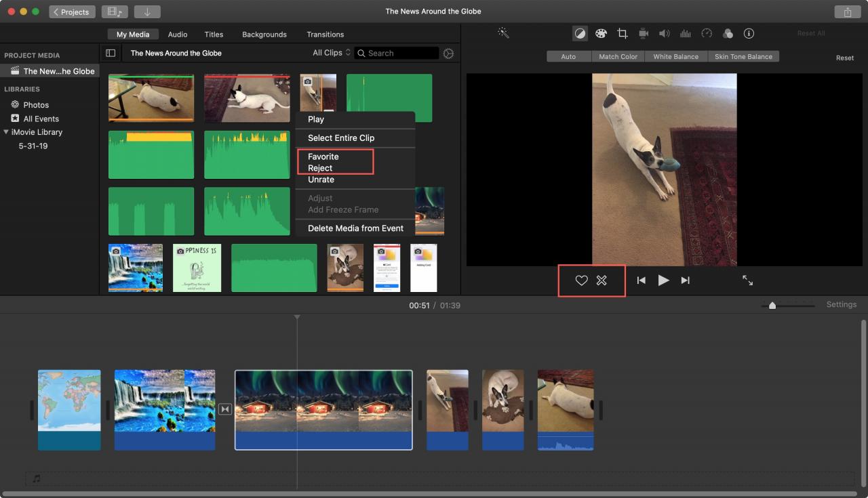Open the color correction palette tool
Screen dimensions: 868x498
click(601, 33)
